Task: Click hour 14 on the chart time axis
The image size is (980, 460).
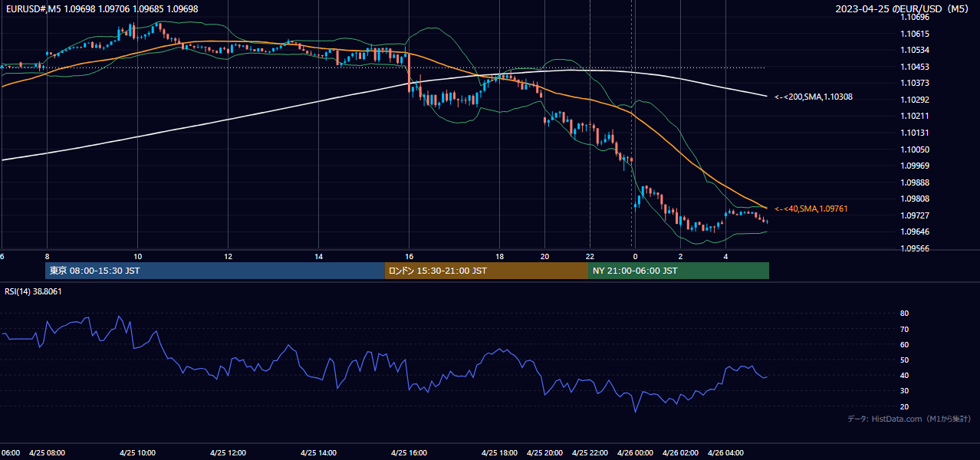Action: (x=318, y=256)
